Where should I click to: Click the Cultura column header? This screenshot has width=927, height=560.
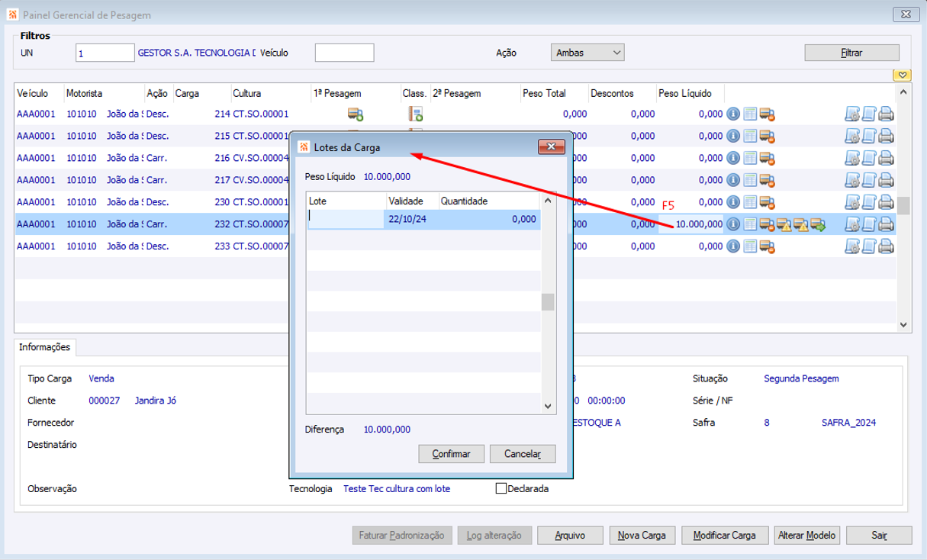[x=270, y=93]
